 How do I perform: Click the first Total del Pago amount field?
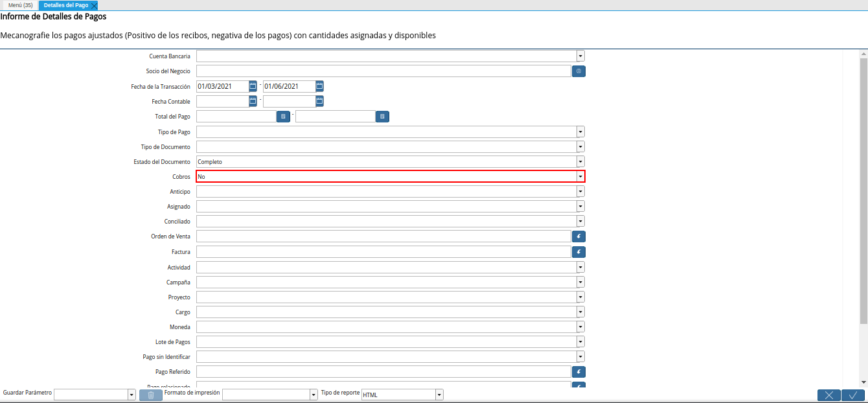[x=236, y=117]
